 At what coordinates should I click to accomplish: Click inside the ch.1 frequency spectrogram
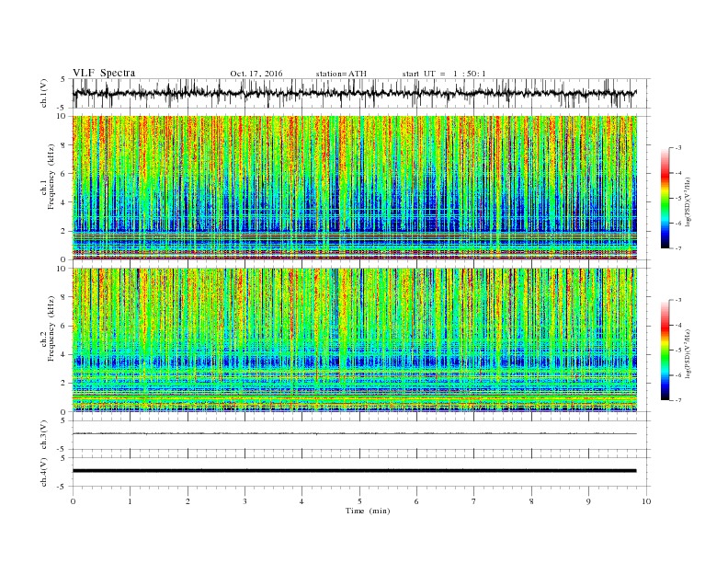[x=355, y=188]
